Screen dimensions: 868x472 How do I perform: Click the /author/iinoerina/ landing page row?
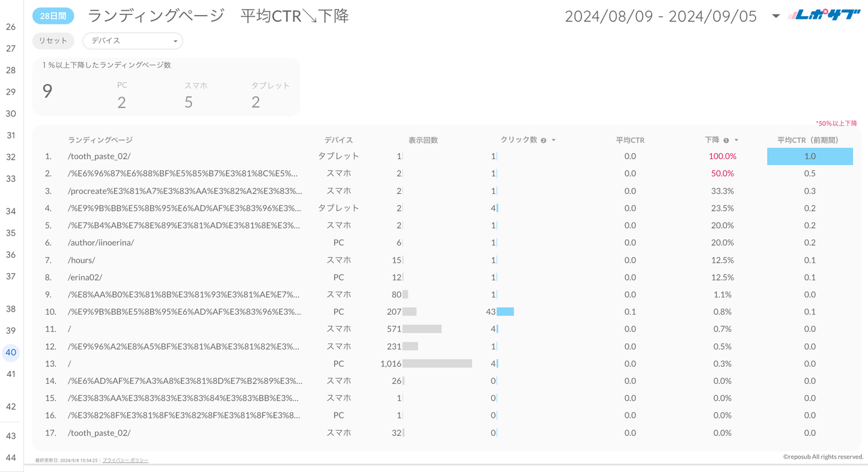[101, 243]
